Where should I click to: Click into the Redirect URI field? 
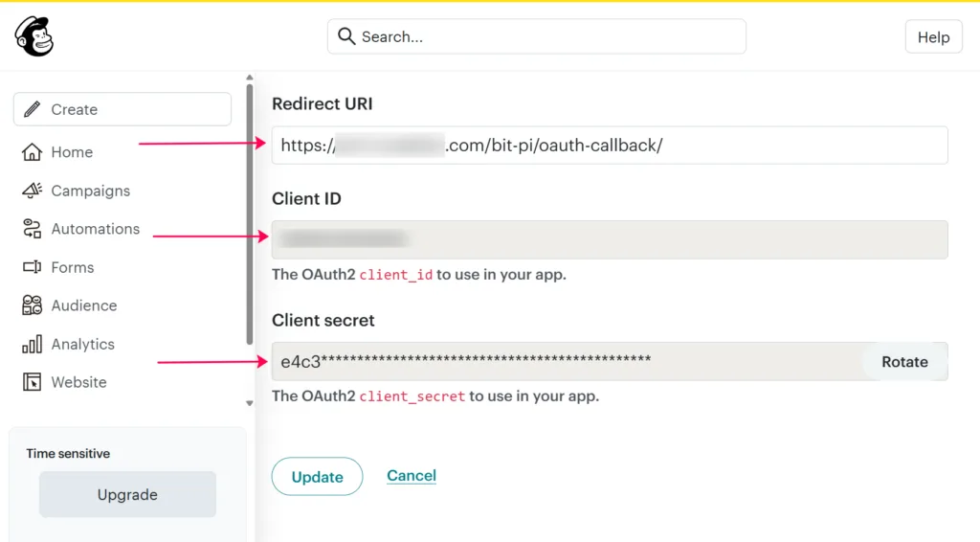click(610, 145)
